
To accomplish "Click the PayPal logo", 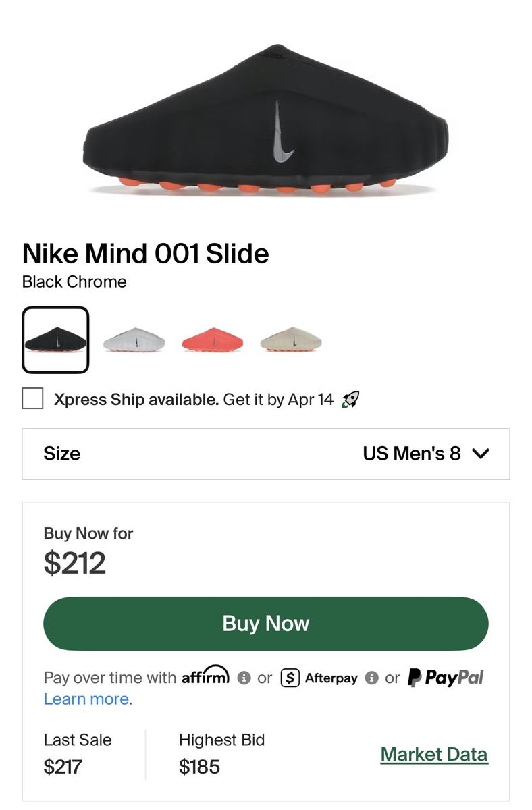I will tap(446, 678).
